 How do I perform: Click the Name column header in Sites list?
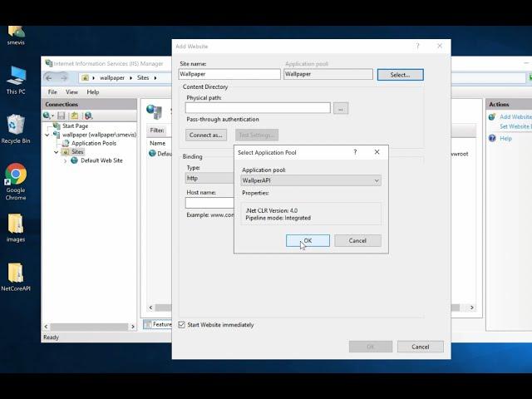coord(157,143)
